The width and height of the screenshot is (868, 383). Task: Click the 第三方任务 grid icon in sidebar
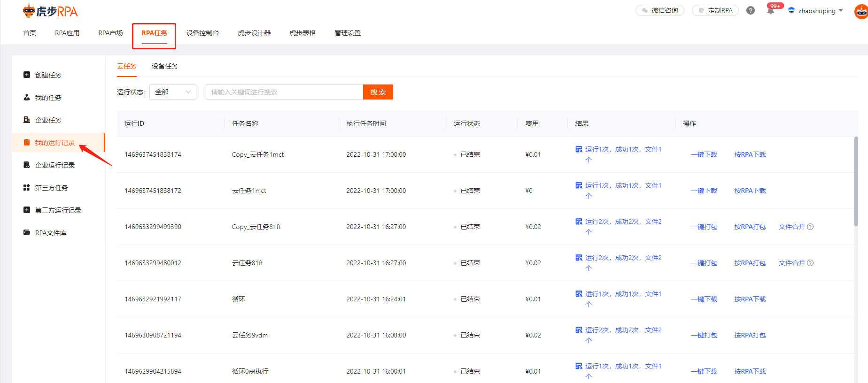point(27,187)
